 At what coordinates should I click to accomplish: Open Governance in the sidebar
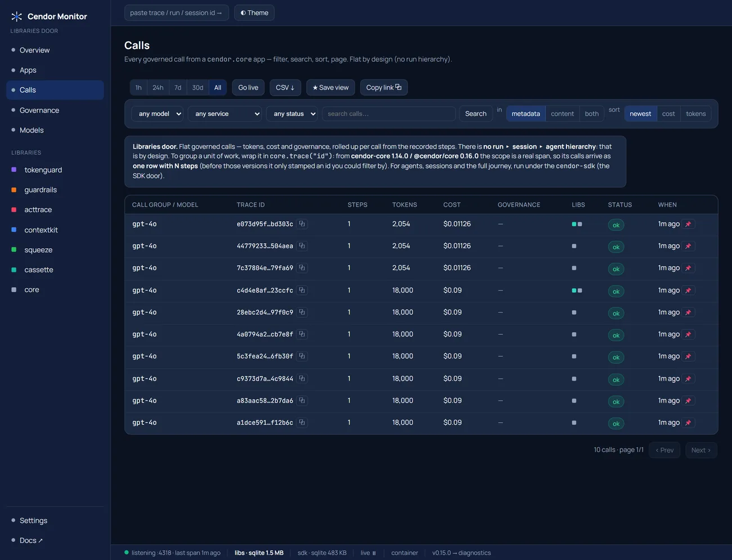(55, 110)
